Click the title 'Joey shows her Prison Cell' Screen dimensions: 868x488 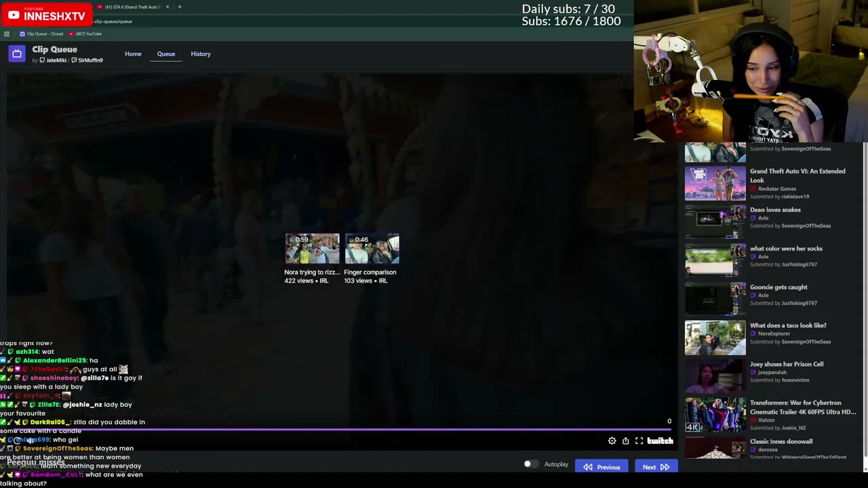[787, 365]
